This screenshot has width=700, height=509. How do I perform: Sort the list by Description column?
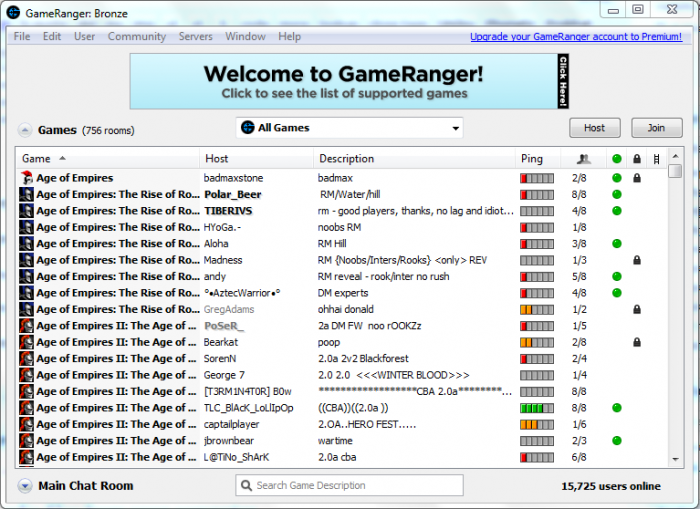coord(414,159)
